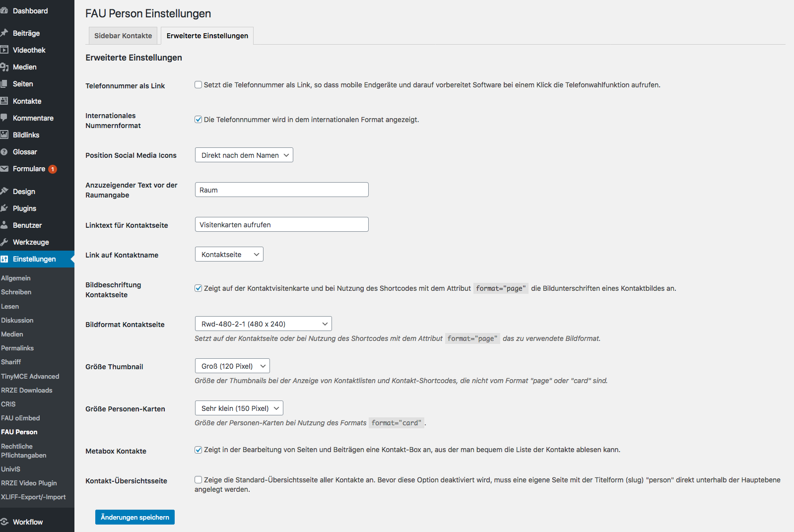Switch to the Sidebar Kontakte tab
Screen dimensions: 794x532
[123, 36]
